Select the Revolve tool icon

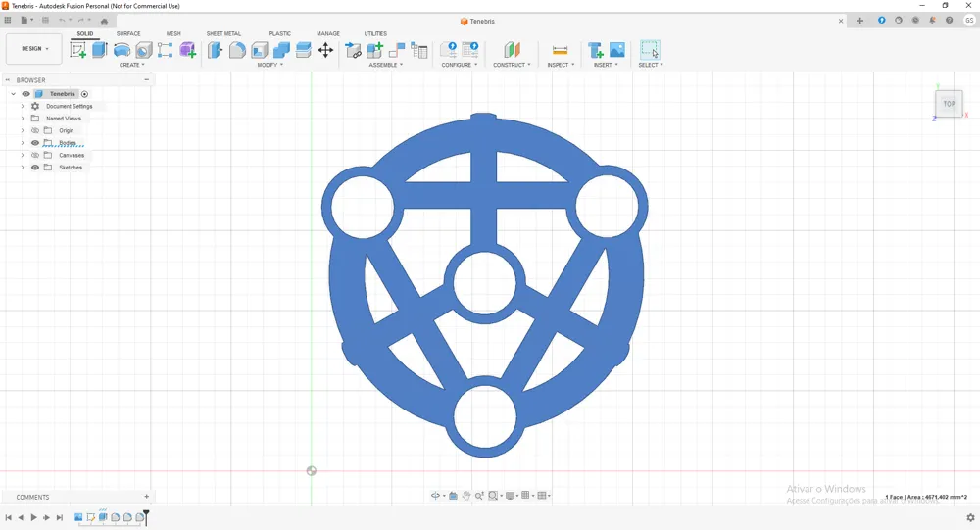point(122,50)
